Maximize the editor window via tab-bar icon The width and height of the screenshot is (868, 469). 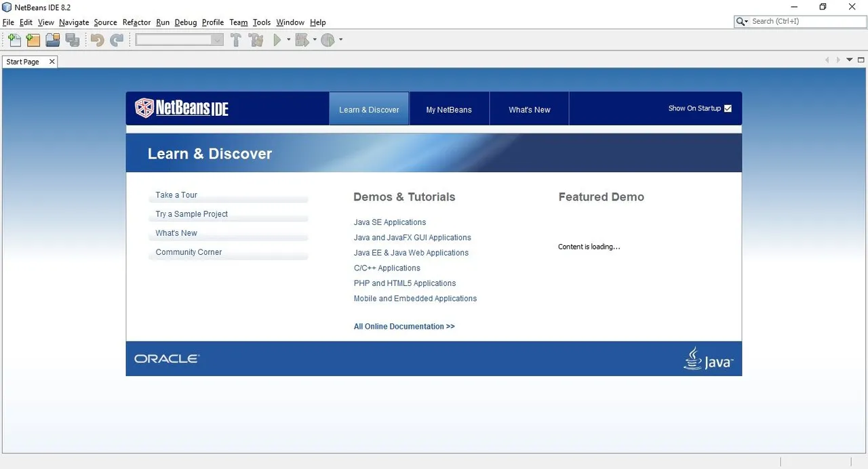[x=861, y=60]
